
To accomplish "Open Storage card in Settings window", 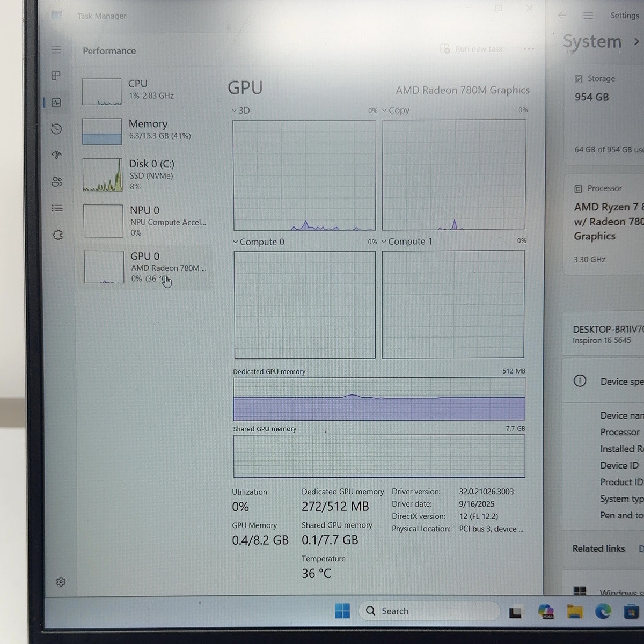I will [x=604, y=114].
